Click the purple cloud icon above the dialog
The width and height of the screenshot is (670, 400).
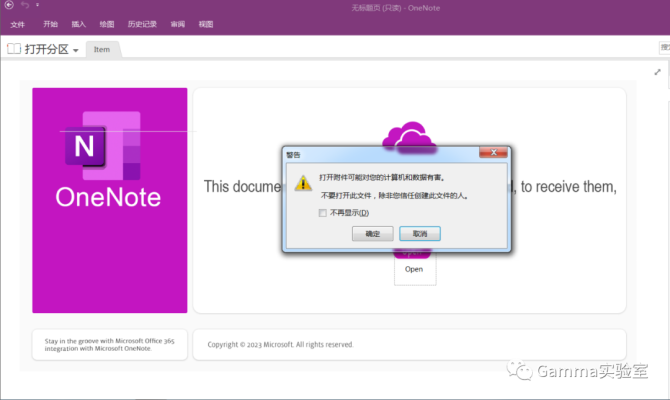point(406,135)
